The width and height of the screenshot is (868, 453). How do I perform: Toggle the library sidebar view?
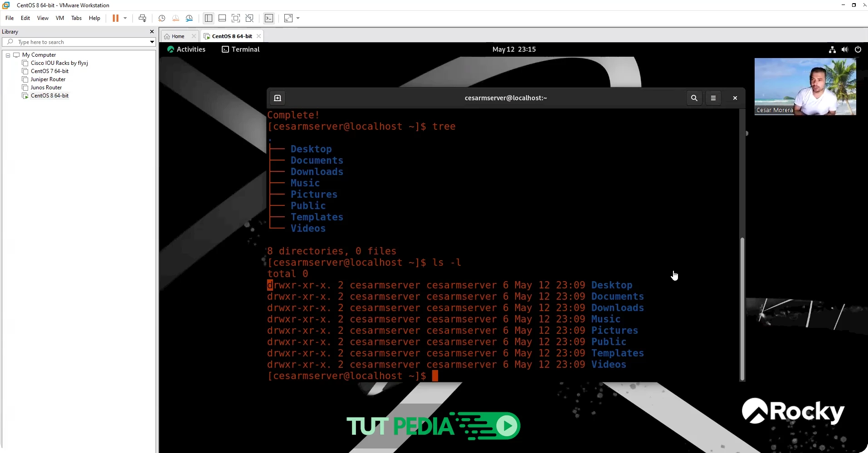click(x=209, y=18)
